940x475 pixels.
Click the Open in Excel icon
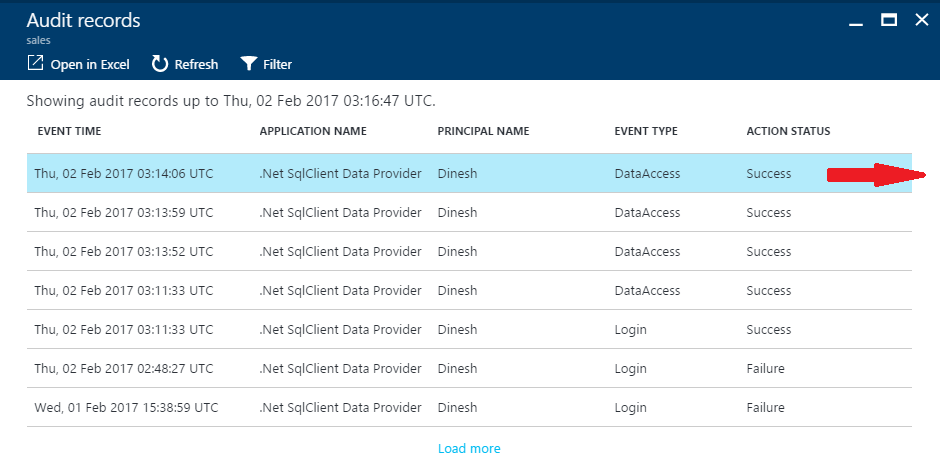[35, 64]
